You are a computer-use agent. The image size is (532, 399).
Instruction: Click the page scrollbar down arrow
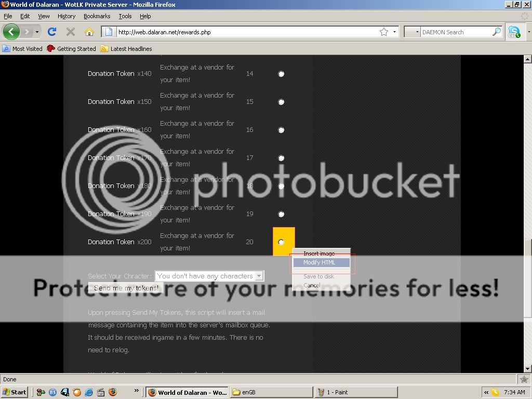click(x=527, y=369)
